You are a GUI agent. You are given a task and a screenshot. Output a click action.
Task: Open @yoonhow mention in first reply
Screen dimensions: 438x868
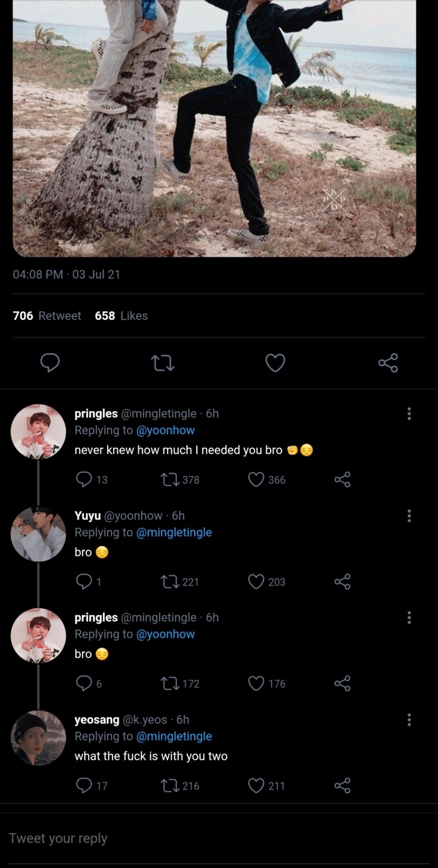coord(165,430)
